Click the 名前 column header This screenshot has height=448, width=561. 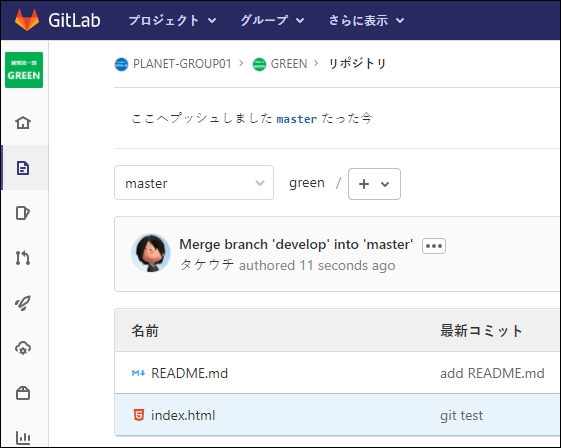click(145, 331)
